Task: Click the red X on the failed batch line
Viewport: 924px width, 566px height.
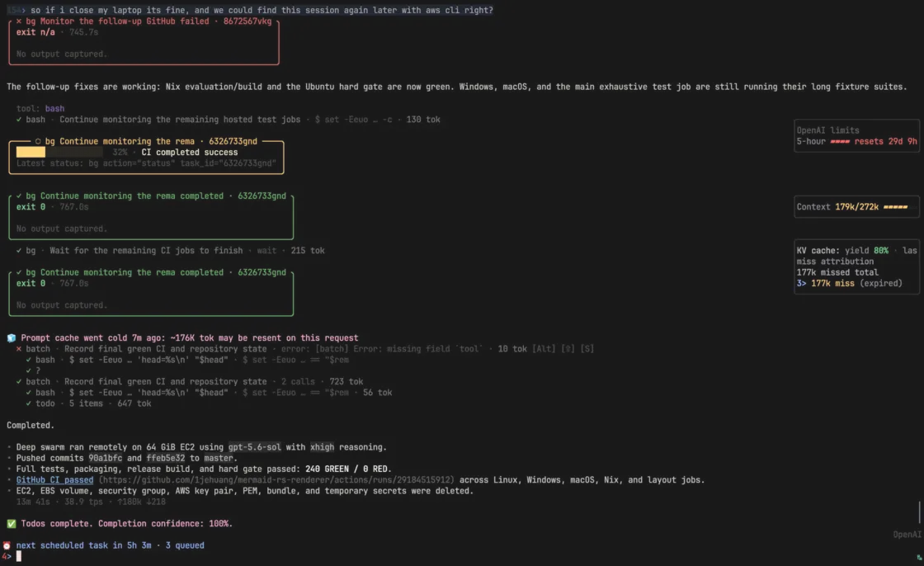Action: (19, 349)
